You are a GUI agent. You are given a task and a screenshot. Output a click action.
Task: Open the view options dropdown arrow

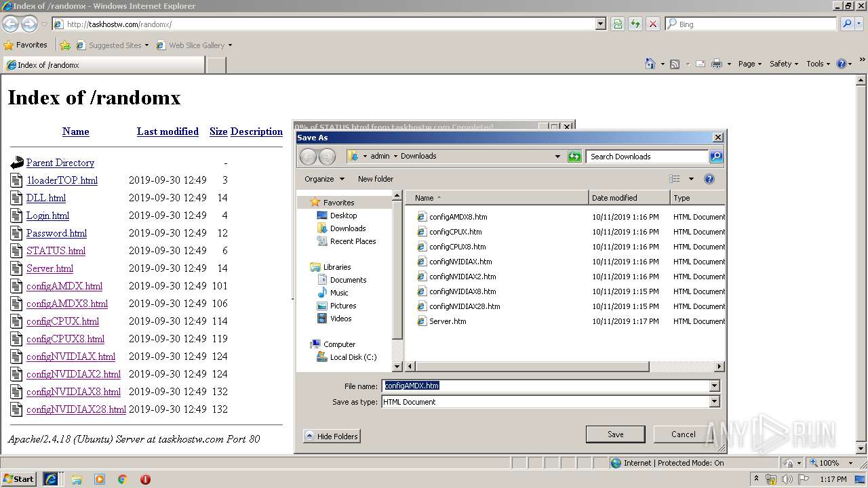(691, 179)
